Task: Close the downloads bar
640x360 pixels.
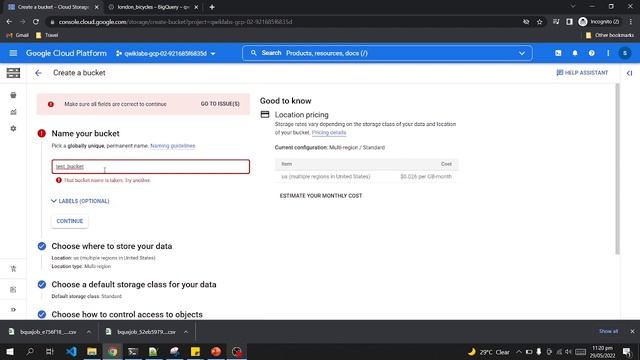Action: [632, 331]
